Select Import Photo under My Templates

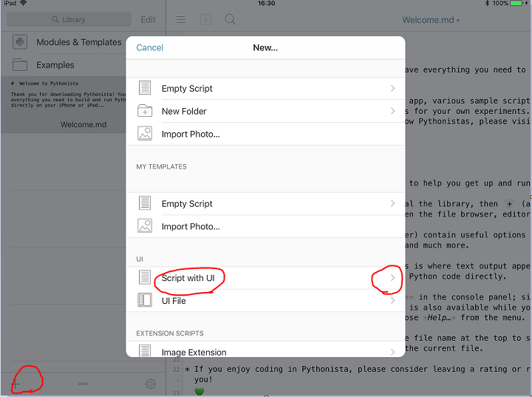click(x=191, y=226)
